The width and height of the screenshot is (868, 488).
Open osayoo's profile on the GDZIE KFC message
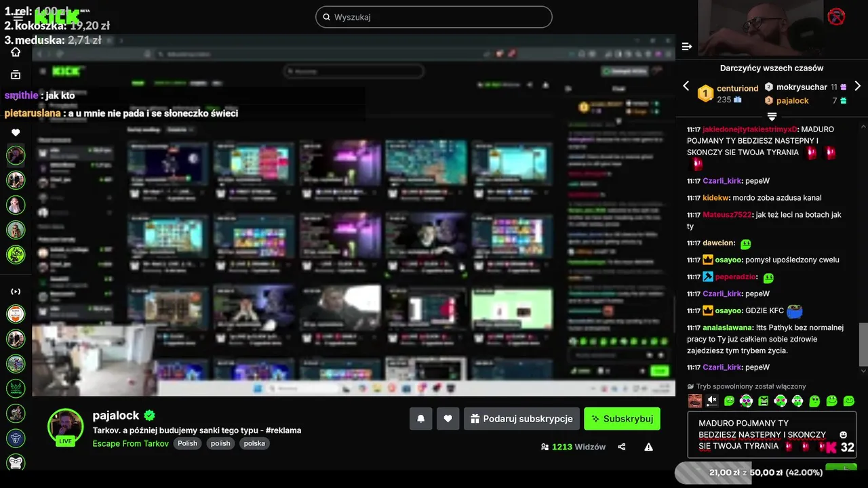729,310
